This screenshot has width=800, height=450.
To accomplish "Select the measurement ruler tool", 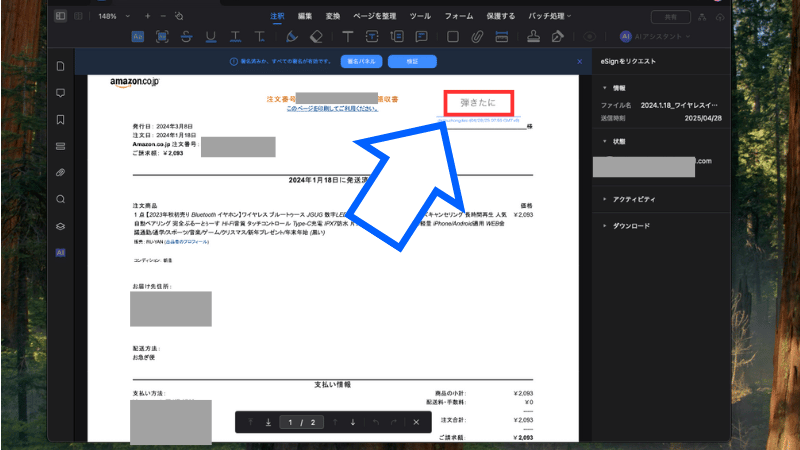I will [x=502, y=36].
